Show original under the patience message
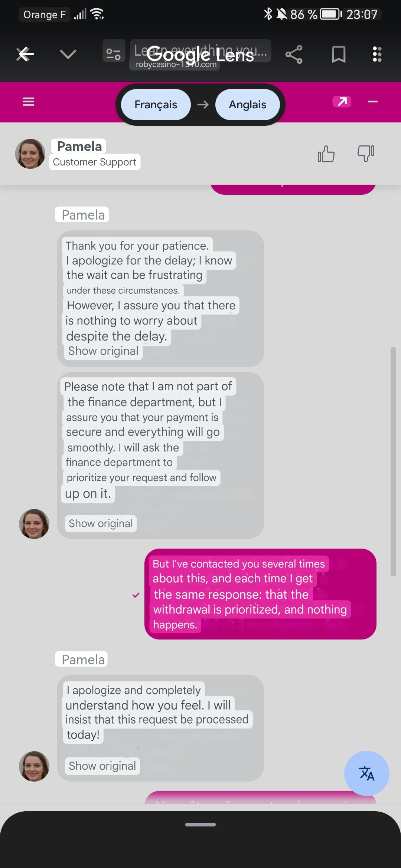Viewport: 401px width, 868px height. (x=103, y=351)
